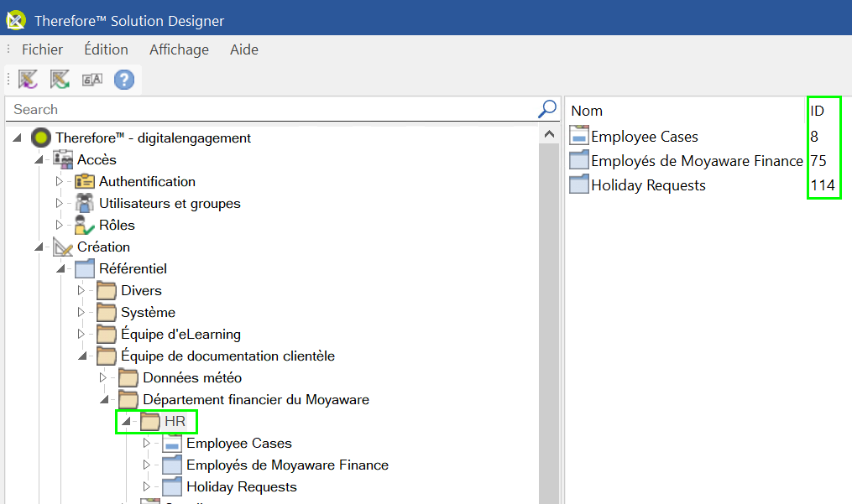Viewport: 852px width, 504px height.
Task: Expand the Équipe d'eLearning folder
Action: click(x=81, y=334)
